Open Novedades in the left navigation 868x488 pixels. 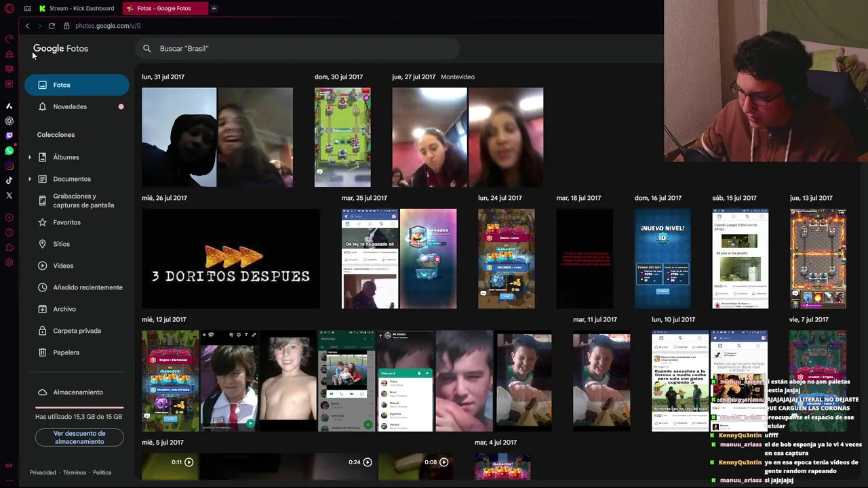[x=77, y=106]
